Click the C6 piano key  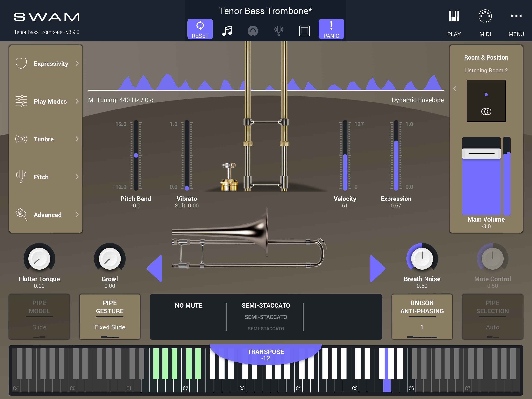(x=411, y=386)
